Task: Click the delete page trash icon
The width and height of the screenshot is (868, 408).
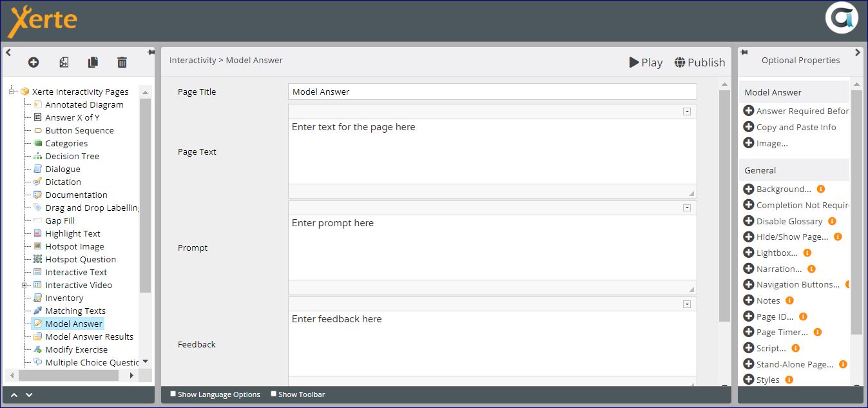Action: (122, 63)
